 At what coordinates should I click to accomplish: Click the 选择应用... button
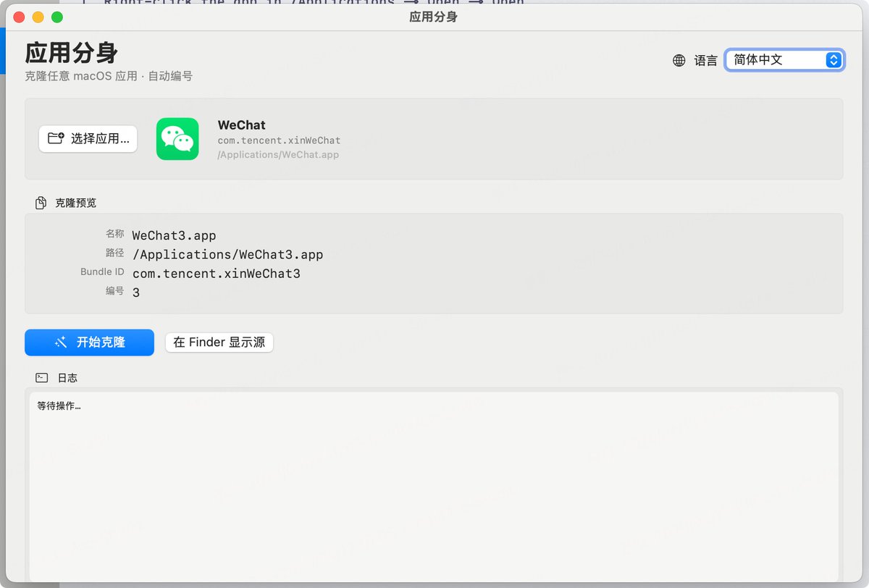[88, 138]
